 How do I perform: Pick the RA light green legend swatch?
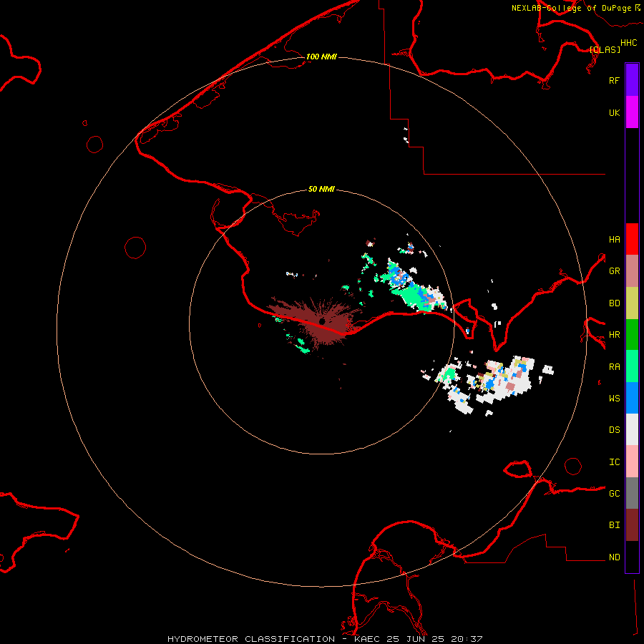point(632,366)
